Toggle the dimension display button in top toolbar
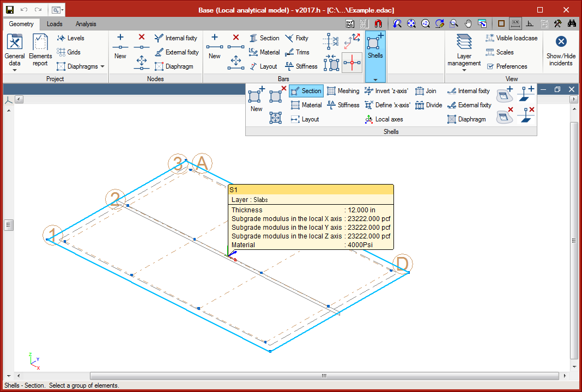 515,23
